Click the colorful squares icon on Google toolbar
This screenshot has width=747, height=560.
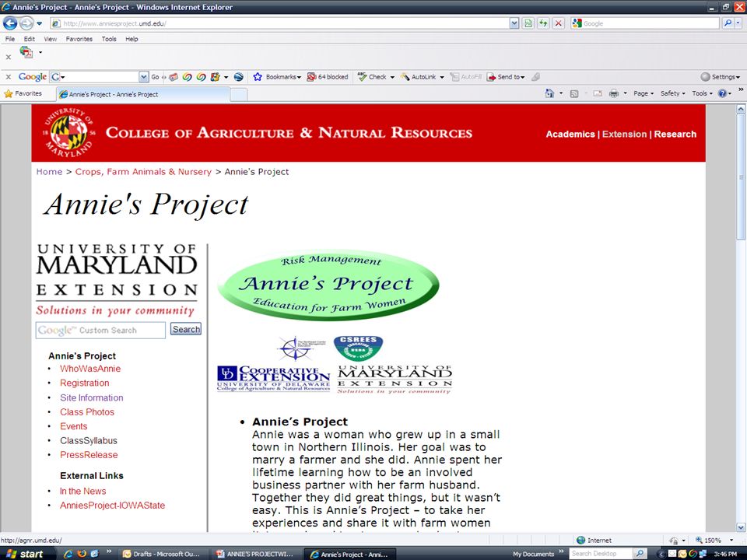215,77
